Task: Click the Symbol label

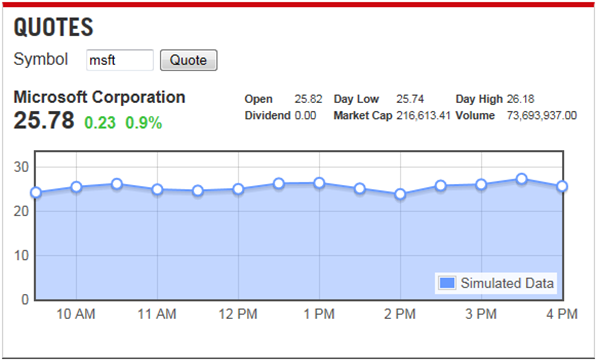Action: pos(41,59)
